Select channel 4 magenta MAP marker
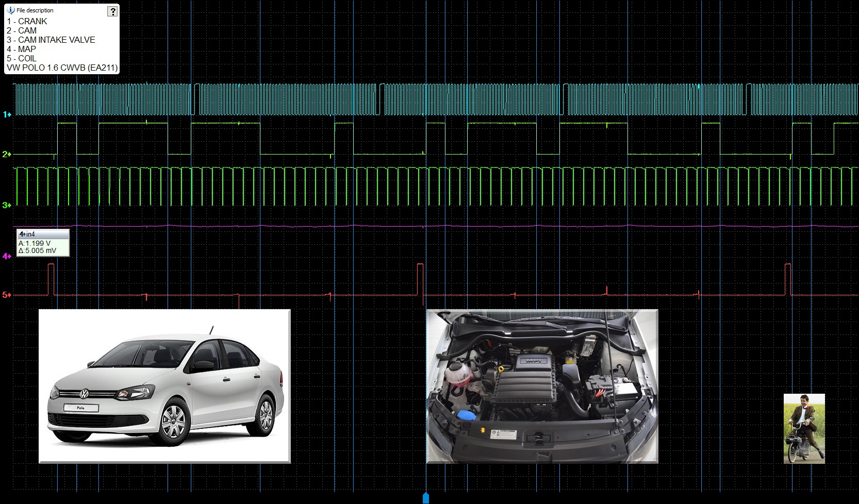Viewport: 859px width, 504px height. click(7, 256)
